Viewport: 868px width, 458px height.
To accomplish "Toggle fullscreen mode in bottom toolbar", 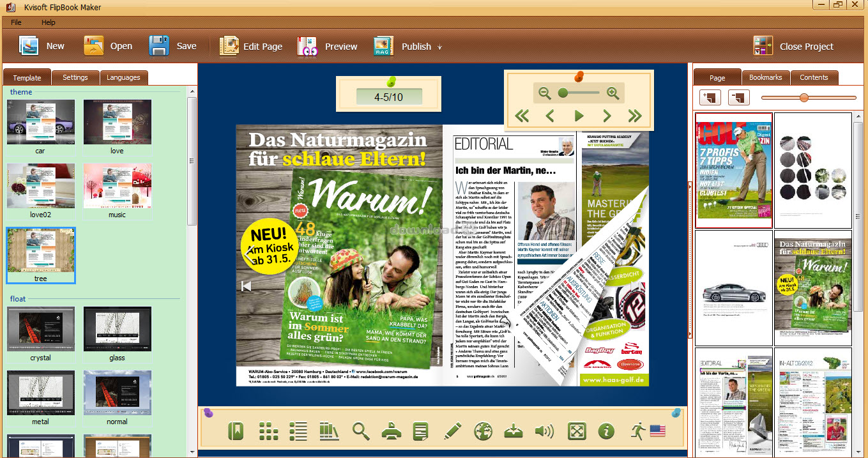I will pos(576,431).
